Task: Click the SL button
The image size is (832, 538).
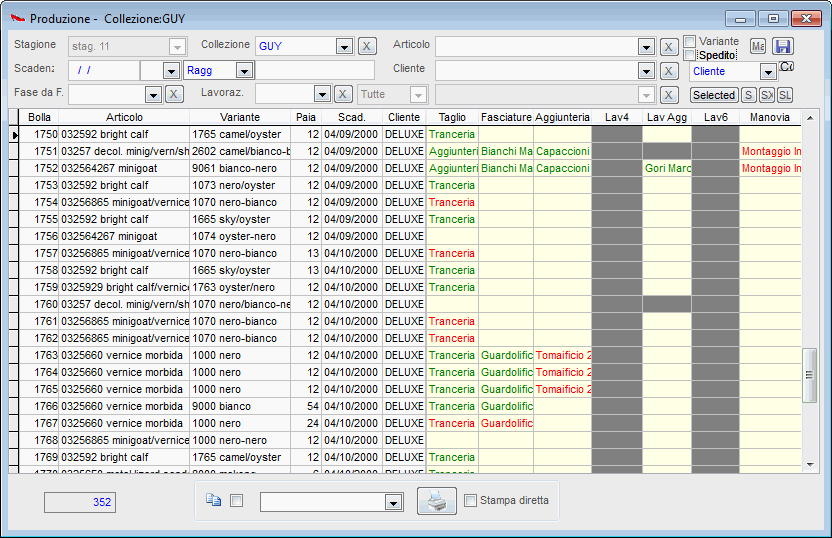Action: click(x=785, y=95)
